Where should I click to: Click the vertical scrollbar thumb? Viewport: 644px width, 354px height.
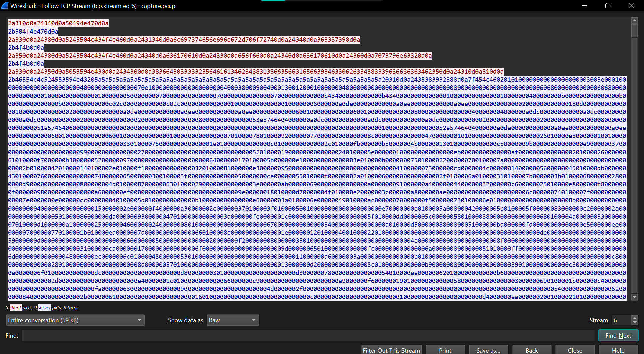point(634,31)
